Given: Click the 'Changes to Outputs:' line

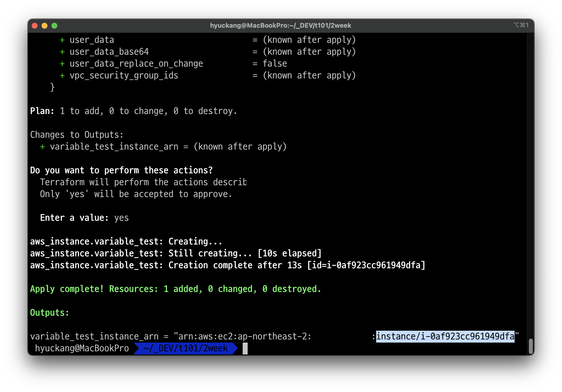Looking at the screenshot, I should pyautogui.click(x=77, y=135).
